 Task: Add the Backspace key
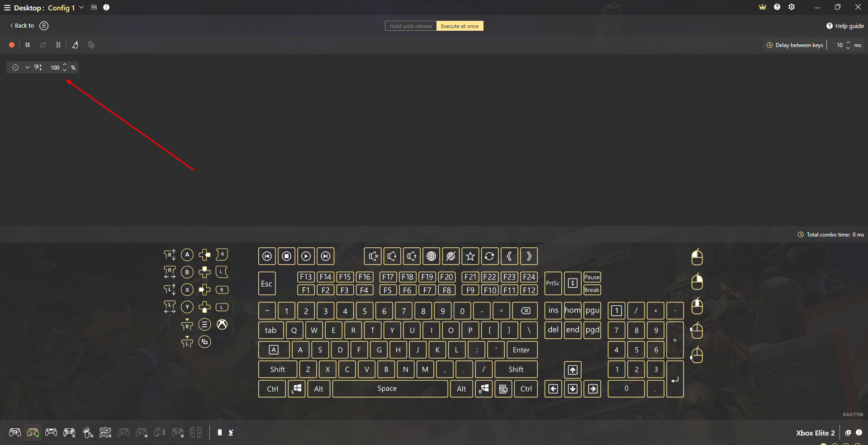[x=525, y=311]
